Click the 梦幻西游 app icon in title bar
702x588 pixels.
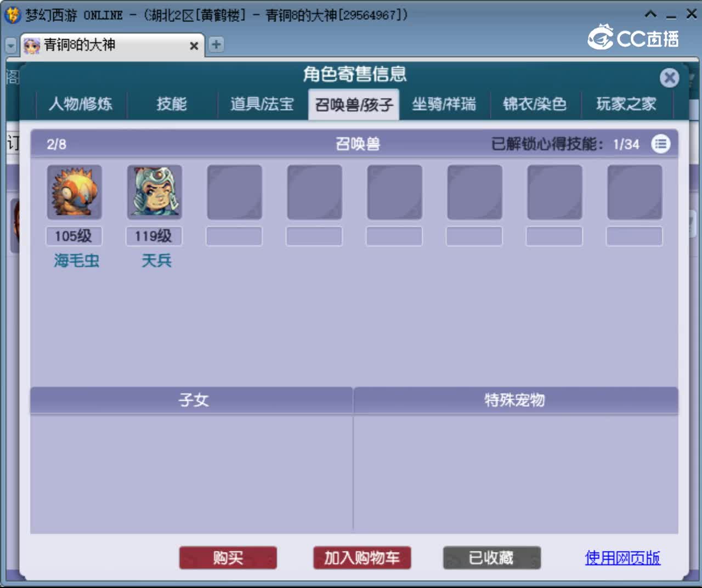click(x=12, y=15)
